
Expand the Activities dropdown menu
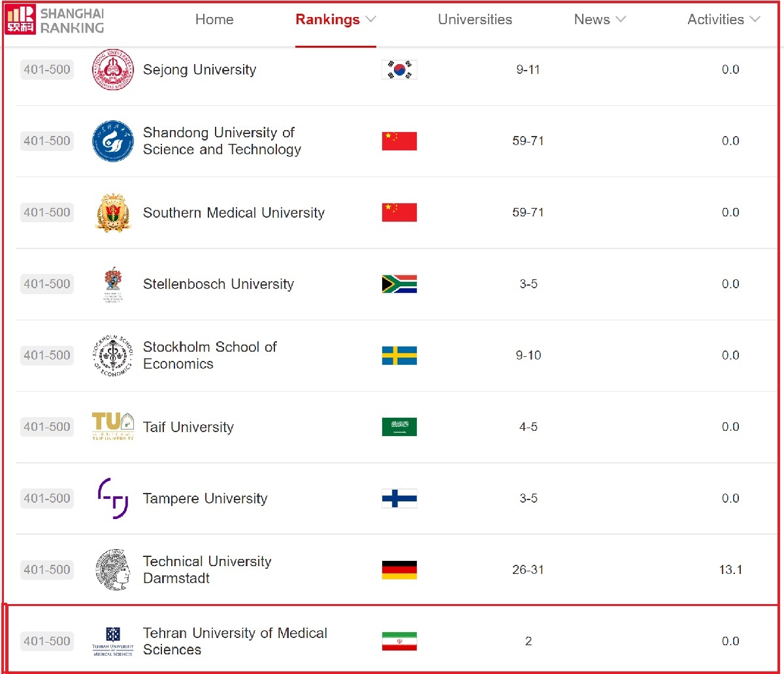723,20
